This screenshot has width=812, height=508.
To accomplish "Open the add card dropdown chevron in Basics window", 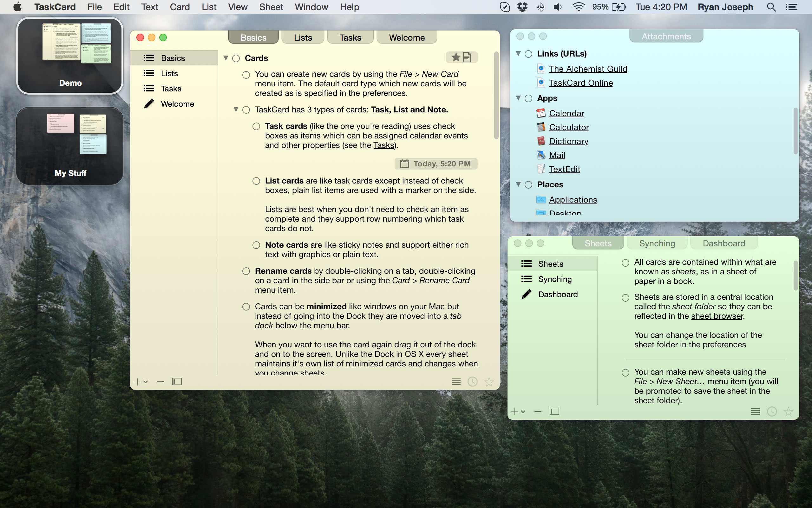I will pos(146,382).
